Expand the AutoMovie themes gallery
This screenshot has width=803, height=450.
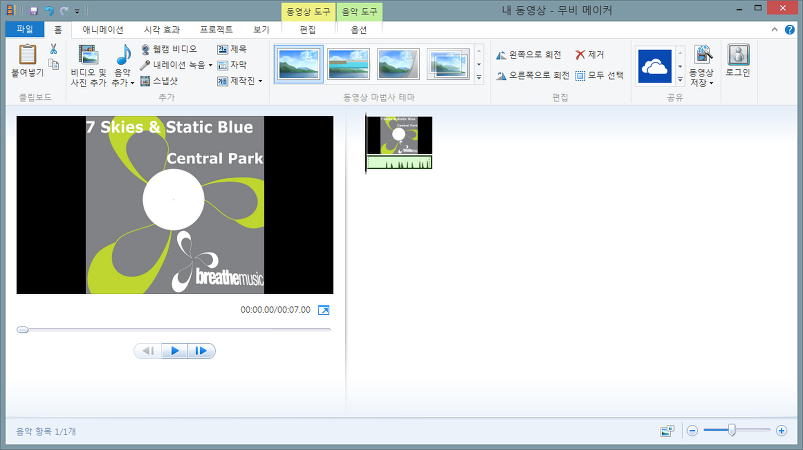tap(479, 77)
